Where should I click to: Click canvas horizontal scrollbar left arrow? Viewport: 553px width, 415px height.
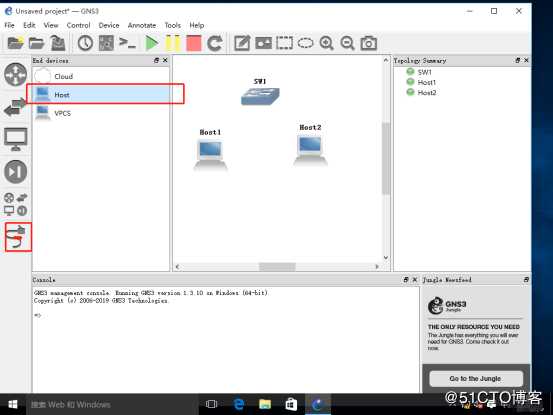pyautogui.click(x=178, y=267)
